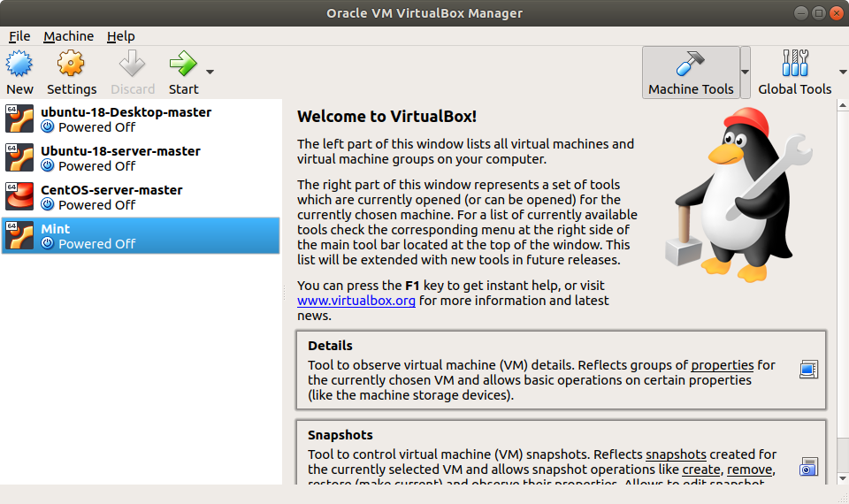This screenshot has height=504, width=849.
Task: Click scrollbar down arrow in welcome pane
Action: [843, 478]
